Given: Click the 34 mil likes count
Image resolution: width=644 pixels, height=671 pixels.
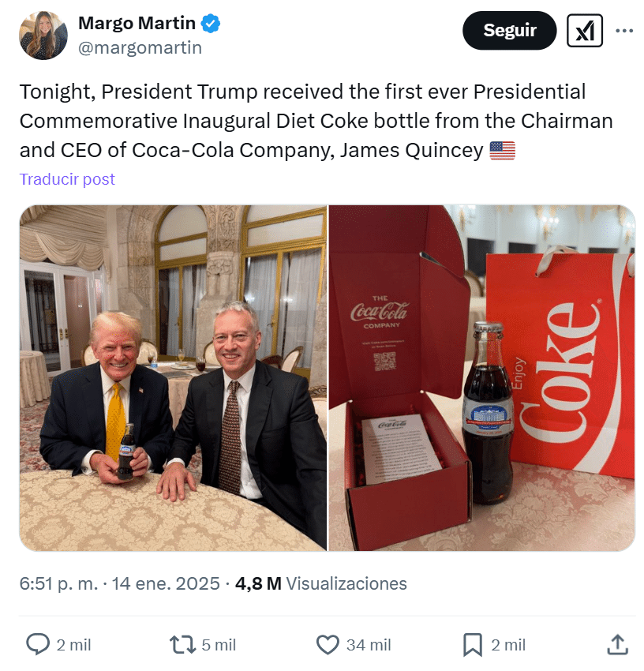Looking at the screenshot, I should (369, 644).
